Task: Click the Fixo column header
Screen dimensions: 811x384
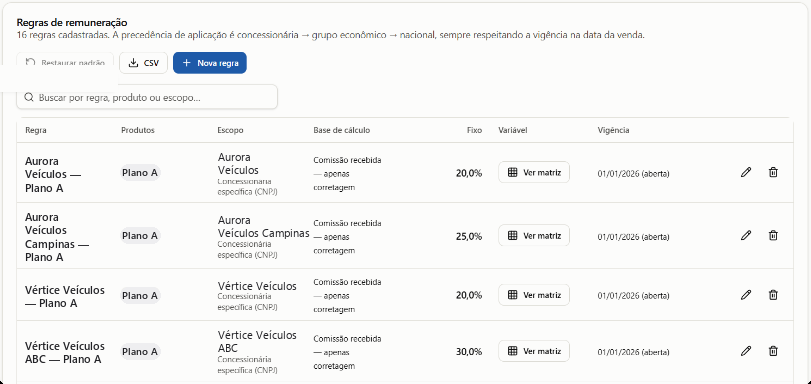Action: point(474,130)
